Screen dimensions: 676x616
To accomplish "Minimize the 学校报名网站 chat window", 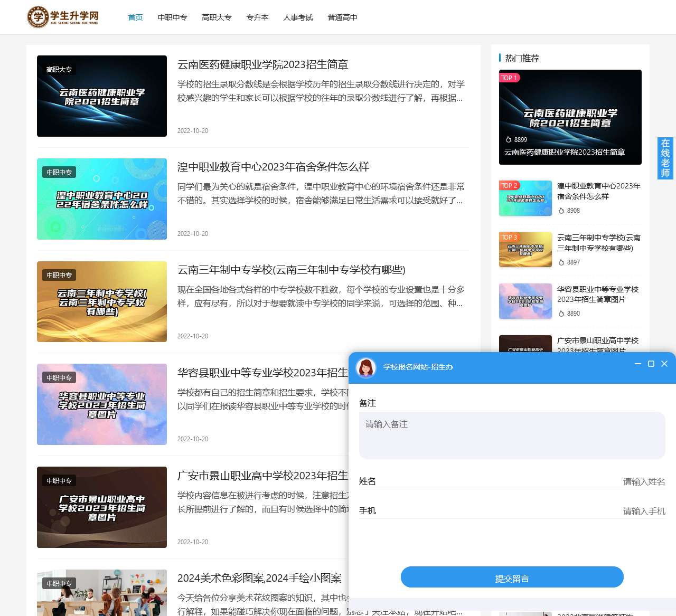I will click(x=638, y=364).
